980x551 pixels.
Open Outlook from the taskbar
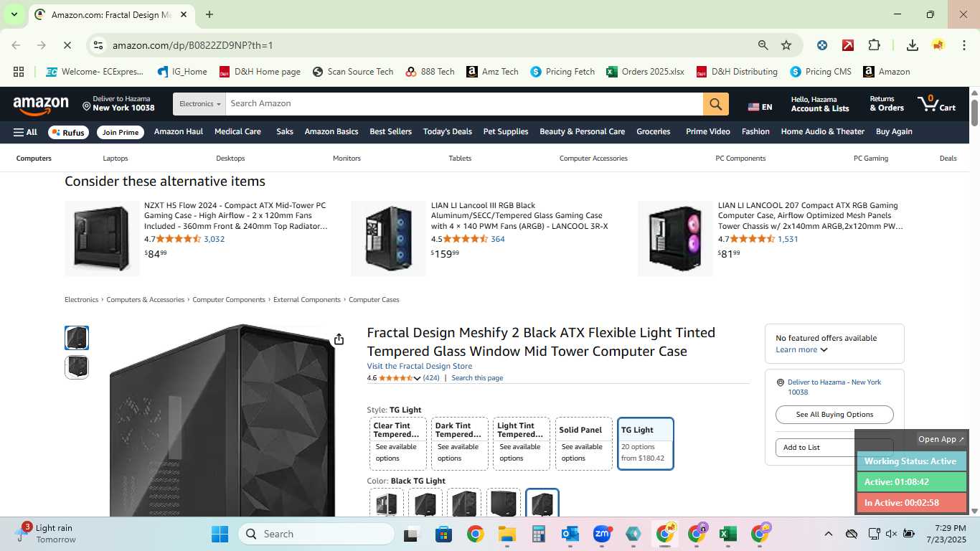570,534
